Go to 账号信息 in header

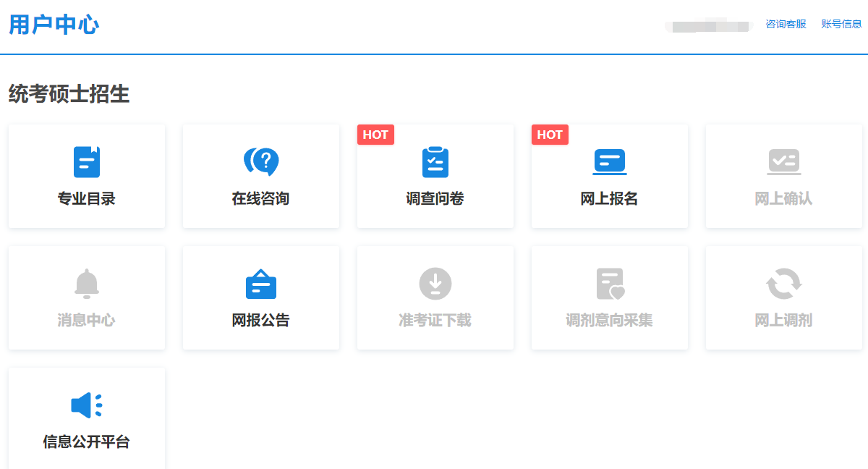coord(841,24)
